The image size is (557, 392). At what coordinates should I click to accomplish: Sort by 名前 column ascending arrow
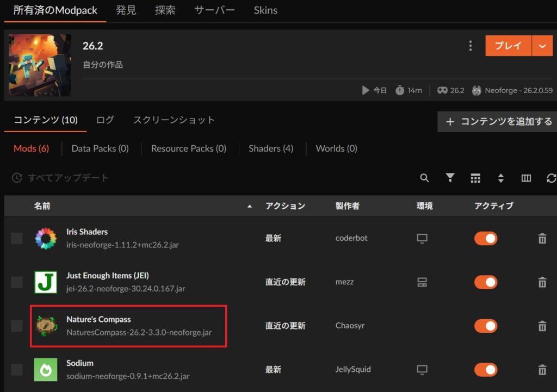(250, 206)
